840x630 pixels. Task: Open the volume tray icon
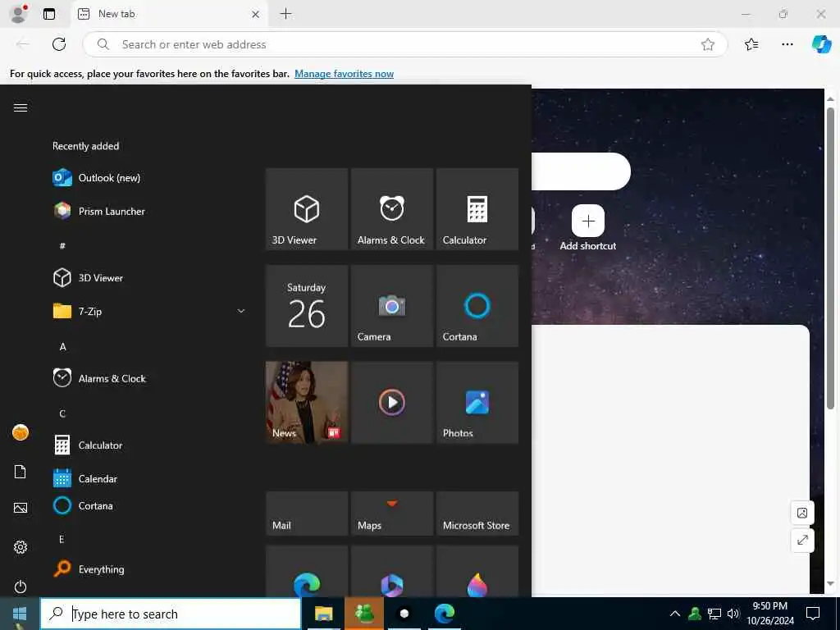point(733,614)
